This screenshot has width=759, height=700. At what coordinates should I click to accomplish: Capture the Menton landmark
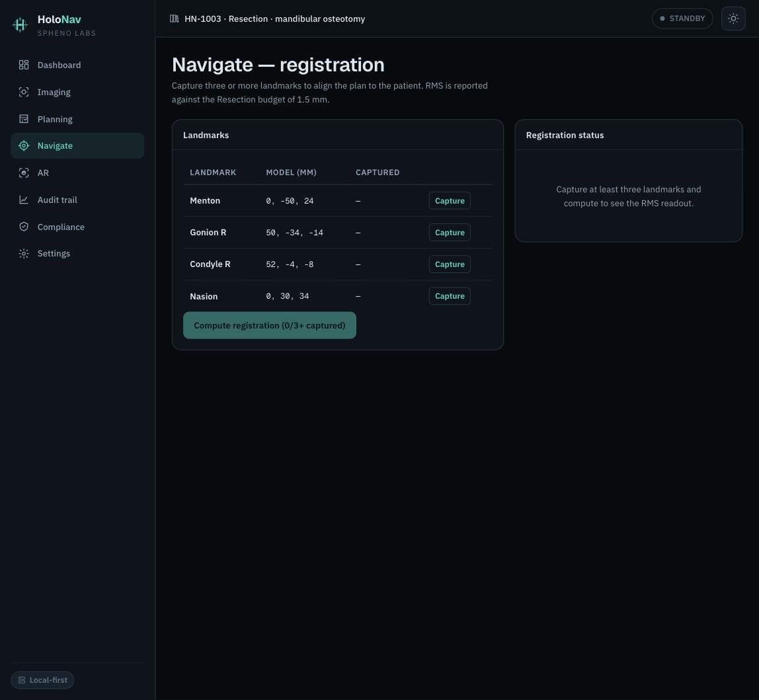click(x=450, y=201)
